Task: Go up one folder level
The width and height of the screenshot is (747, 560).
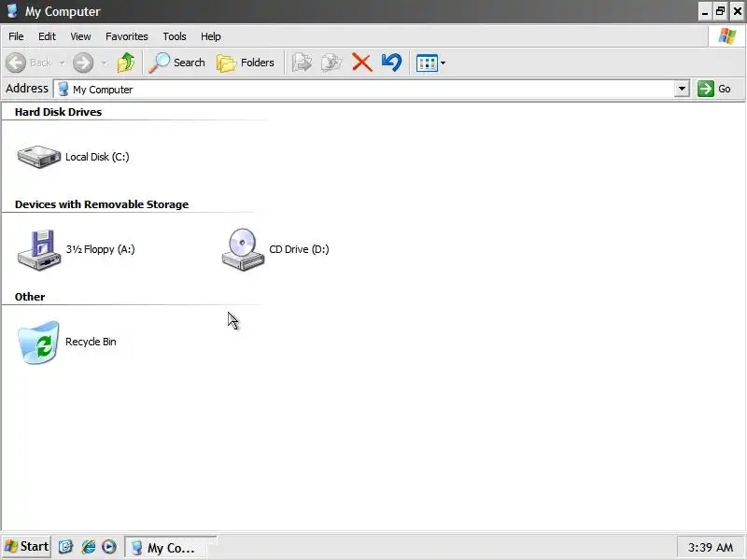Action: pos(126,63)
